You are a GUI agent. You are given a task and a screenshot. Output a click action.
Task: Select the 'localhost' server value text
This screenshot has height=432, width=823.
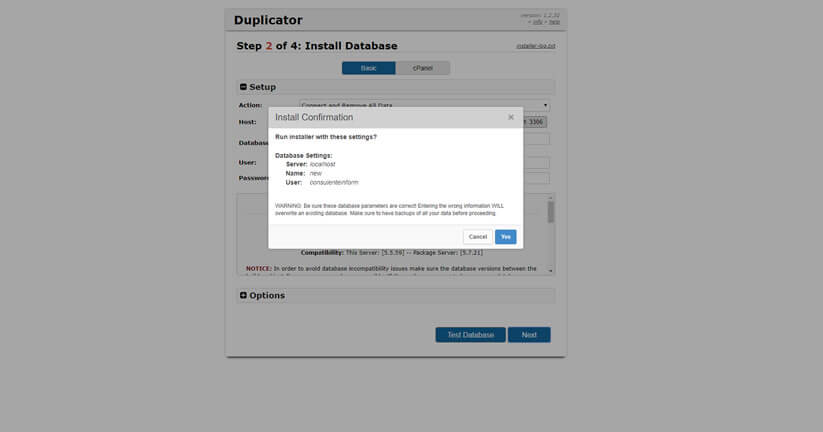click(x=322, y=164)
